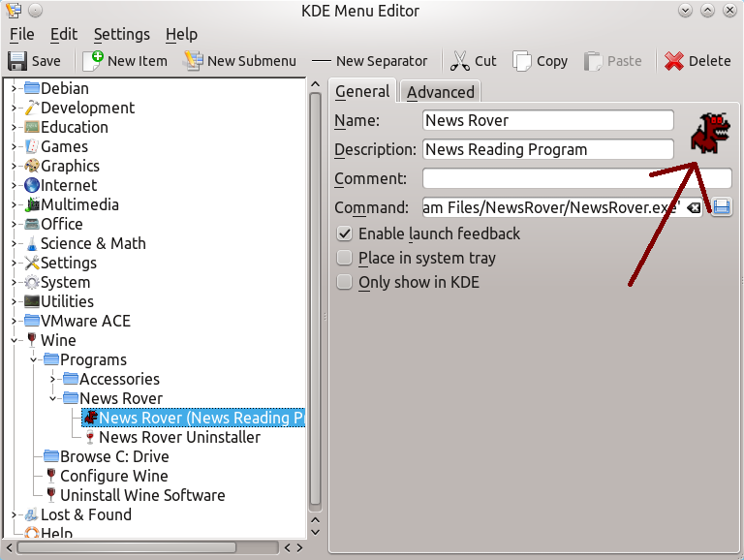Click the Description input field
Image resolution: width=744 pixels, height=560 pixels.
(548, 149)
